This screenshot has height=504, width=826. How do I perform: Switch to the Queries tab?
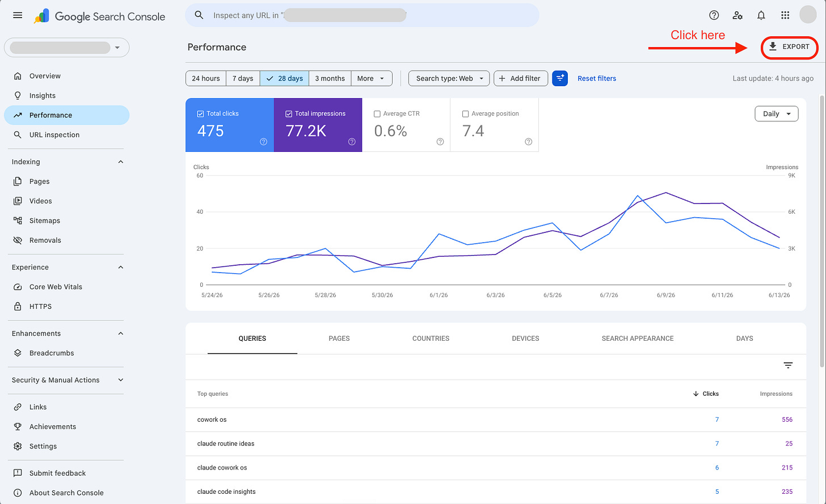tap(252, 338)
